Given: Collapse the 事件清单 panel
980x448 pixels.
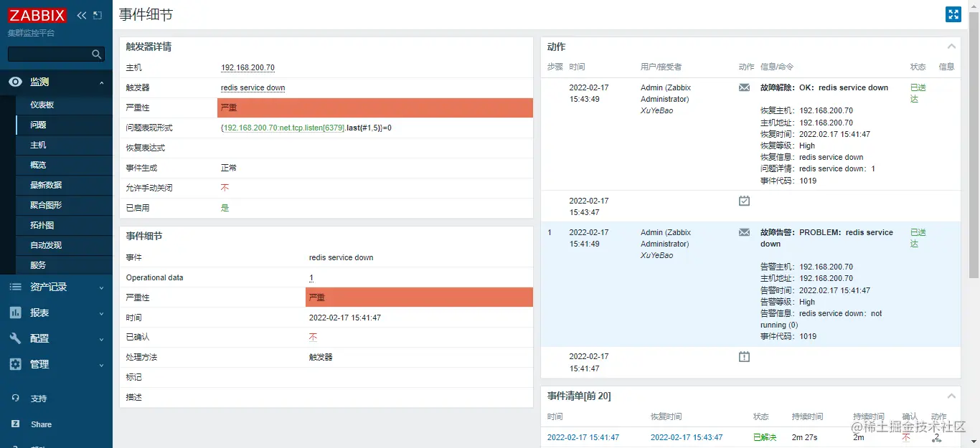Looking at the screenshot, I should pos(951,396).
